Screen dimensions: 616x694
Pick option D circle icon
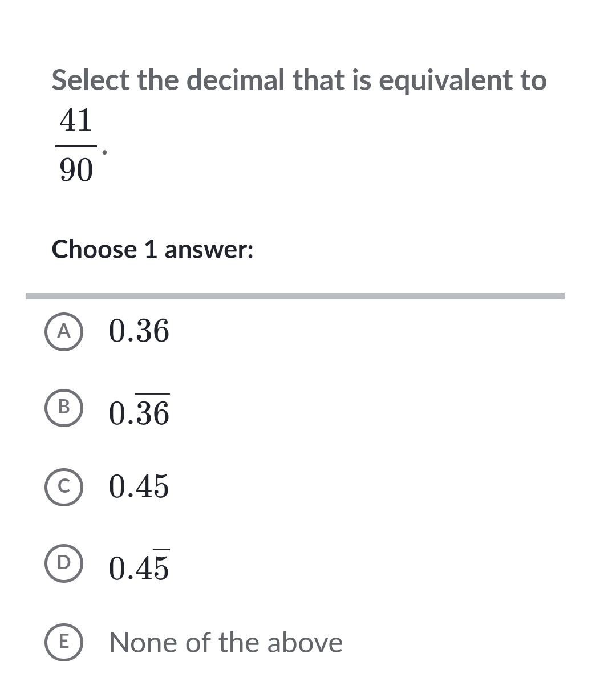pos(64,562)
